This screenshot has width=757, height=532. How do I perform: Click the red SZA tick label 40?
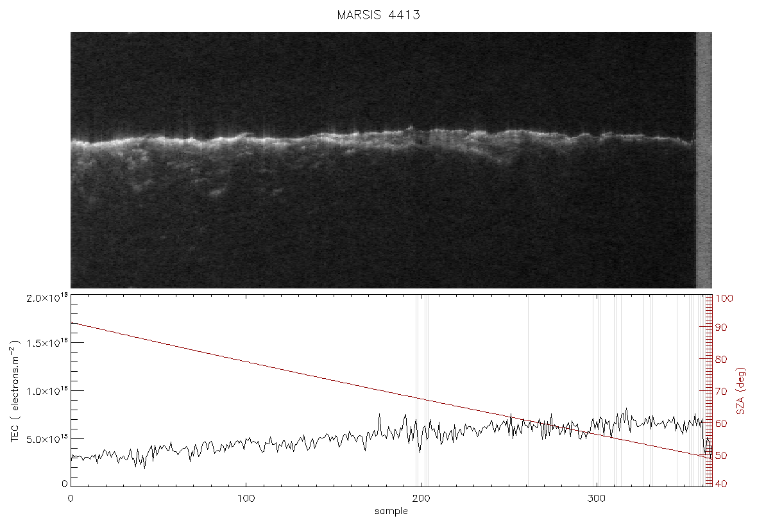pyautogui.click(x=721, y=484)
